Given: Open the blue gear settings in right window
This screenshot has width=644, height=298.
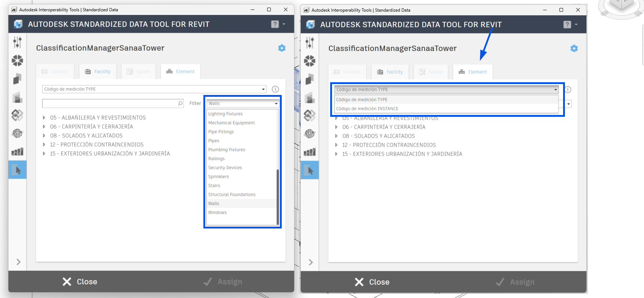Looking at the screenshot, I should pyautogui.click(x=574, y=48).
